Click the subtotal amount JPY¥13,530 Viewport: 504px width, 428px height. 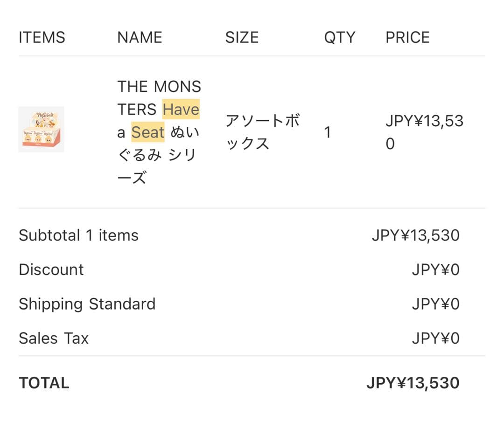click(x=415, y=235)
